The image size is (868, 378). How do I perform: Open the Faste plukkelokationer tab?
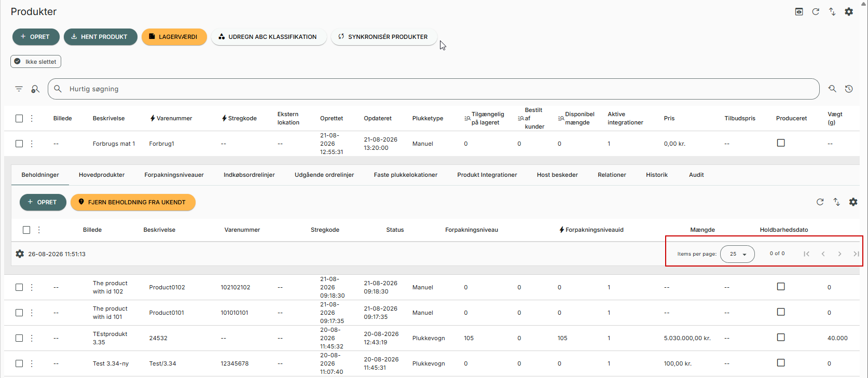406,175
